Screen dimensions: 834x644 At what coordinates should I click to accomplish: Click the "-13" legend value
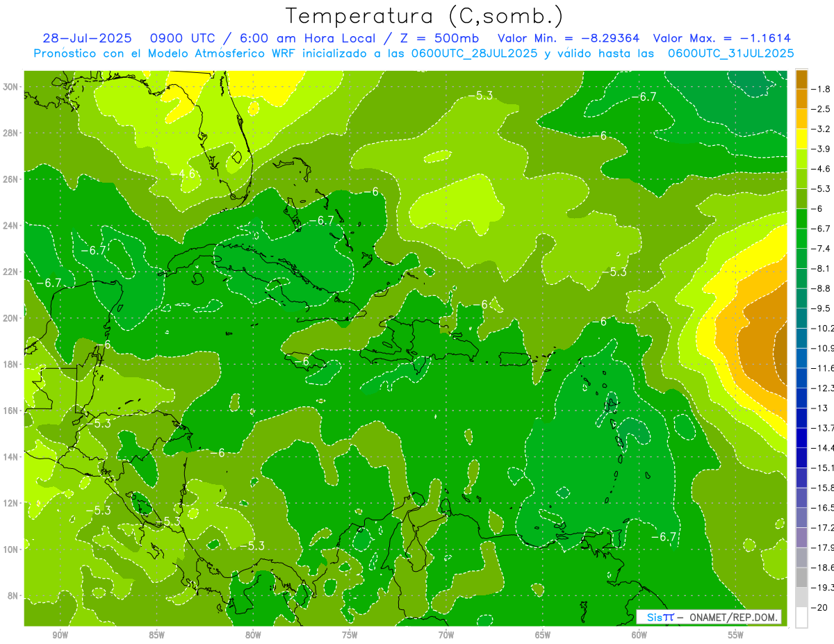(x=821, y=408)
